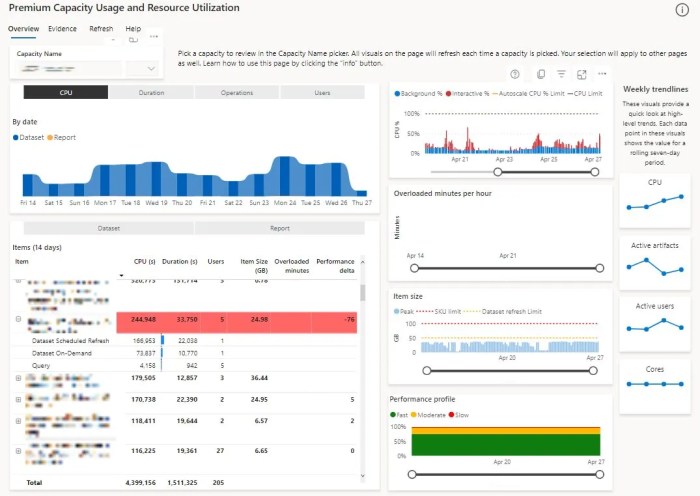Click the info button at top right
700x496 pixels.
[682, 10]
